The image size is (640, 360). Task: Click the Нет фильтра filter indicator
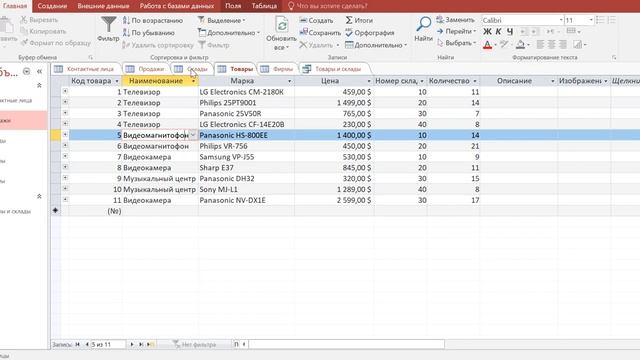[x=194, y=344]
